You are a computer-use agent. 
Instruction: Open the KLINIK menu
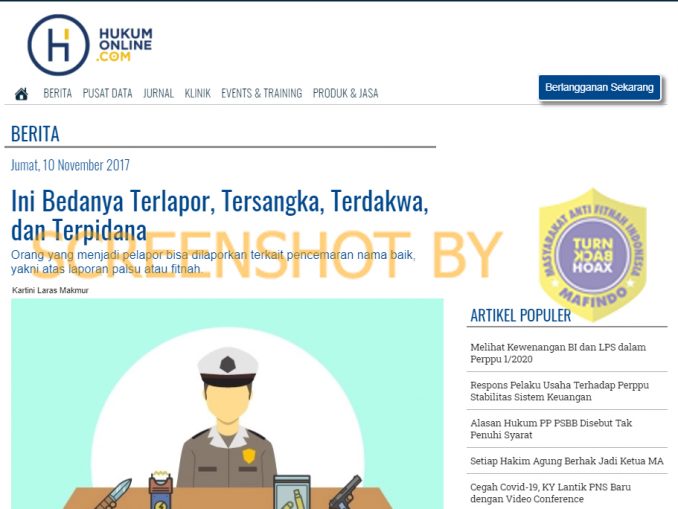[x=198, y=93]
